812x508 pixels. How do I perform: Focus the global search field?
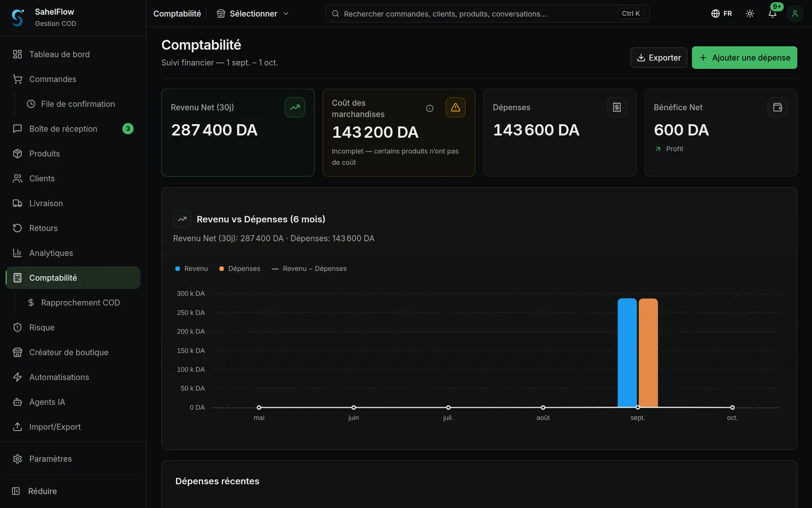(x=487, y=14)
